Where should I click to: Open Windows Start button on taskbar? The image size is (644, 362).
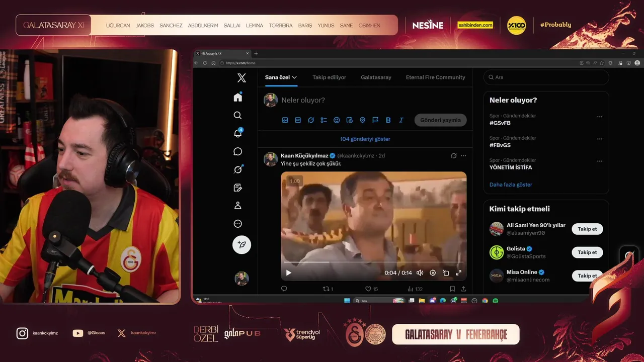(x=347, y=301)
